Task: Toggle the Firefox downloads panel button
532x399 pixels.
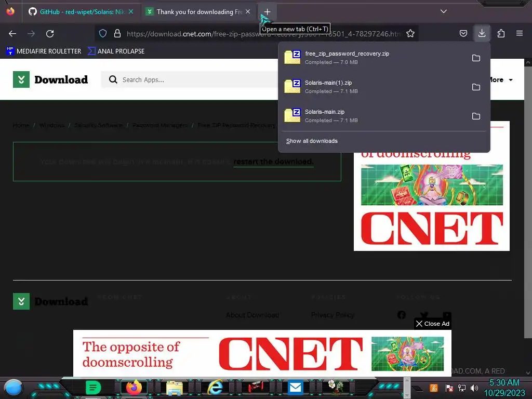Action: (482, 33)
